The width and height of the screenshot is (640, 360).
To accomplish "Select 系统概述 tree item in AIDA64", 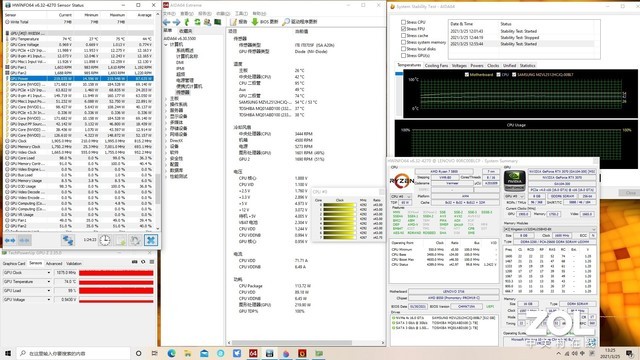I will tap(185, 51).
